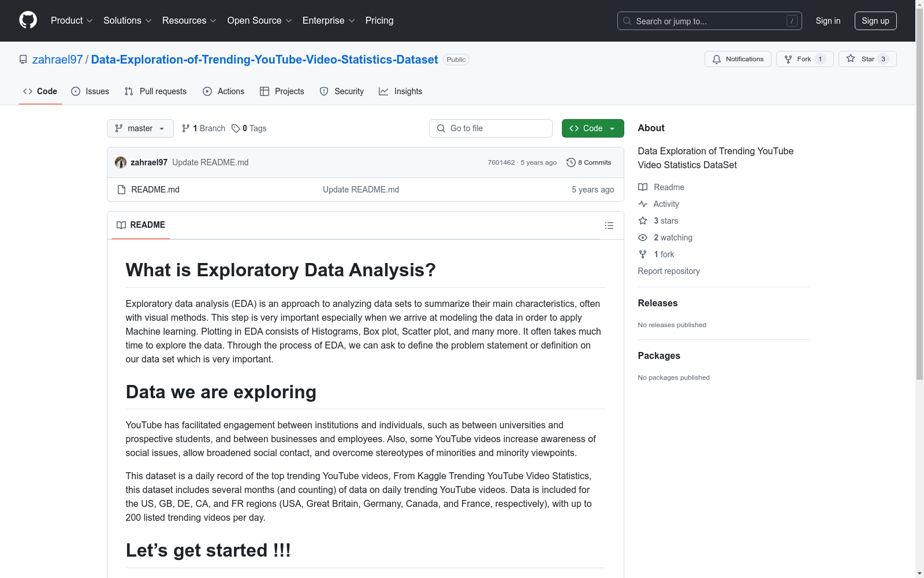
Task: Expand the Open Source menu
Action: pyautogui.click(x=259, y=20)
